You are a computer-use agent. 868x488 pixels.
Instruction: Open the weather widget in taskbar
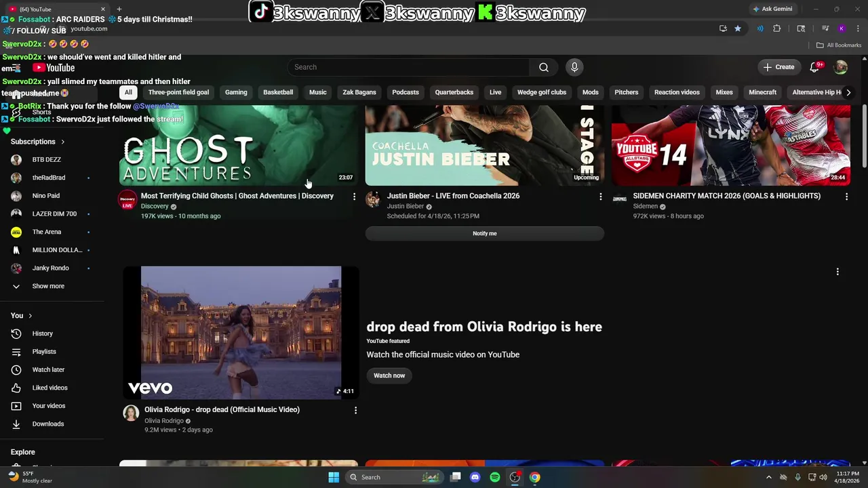point(30,477)
